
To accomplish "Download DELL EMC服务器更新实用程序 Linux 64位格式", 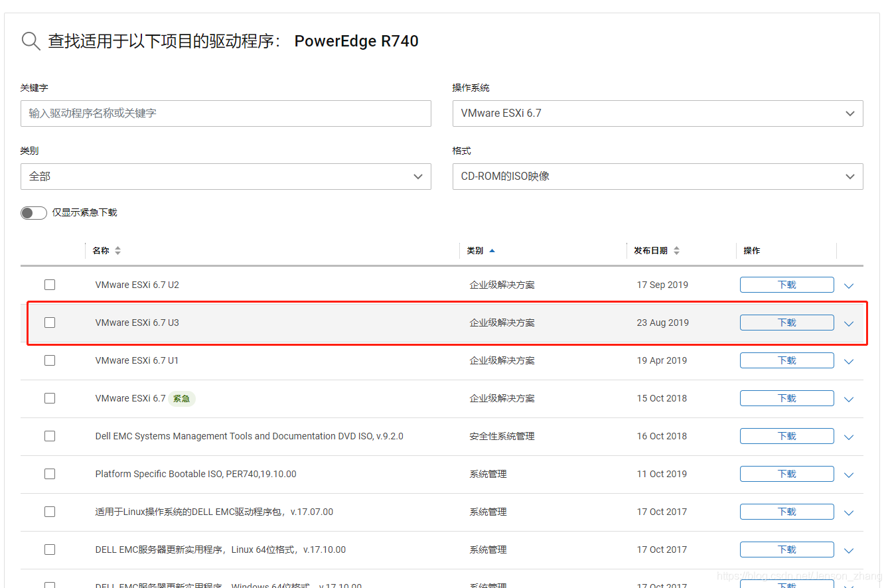I will 787,550.
